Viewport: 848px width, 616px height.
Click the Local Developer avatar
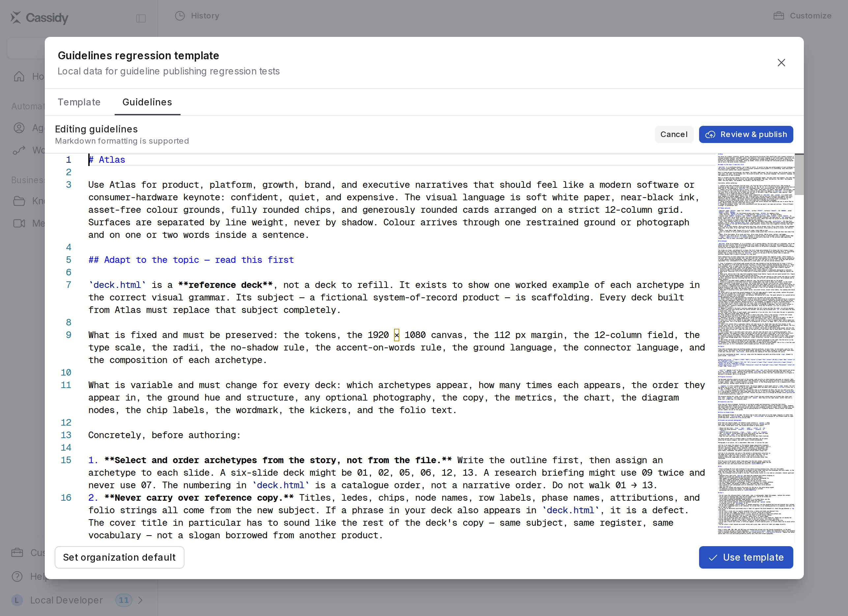[x=17, y=600]
